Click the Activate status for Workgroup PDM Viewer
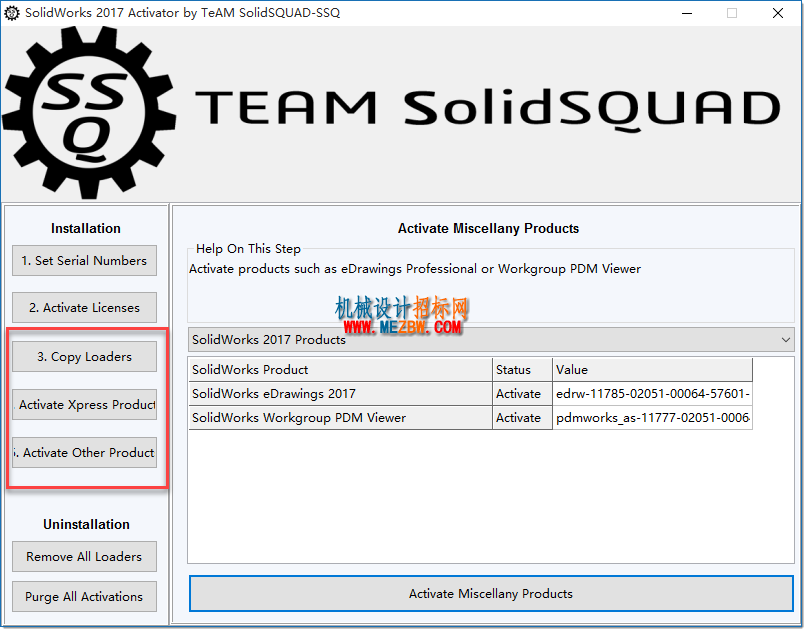Screen dimensions: 807x632 tap(522, 418)
